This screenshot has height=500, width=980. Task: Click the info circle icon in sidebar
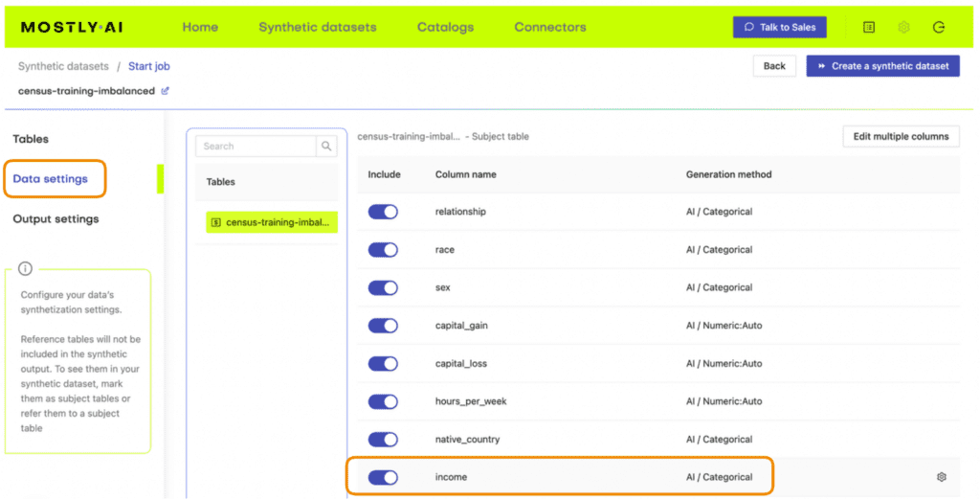(x=25, y=268)
